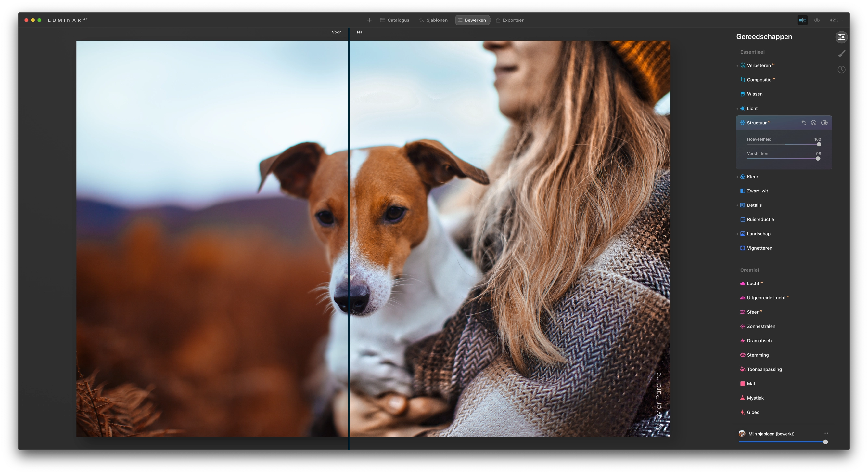The image size is (868, 474).
Task: Open the Wissen erase tool
Action: point(751,94)
